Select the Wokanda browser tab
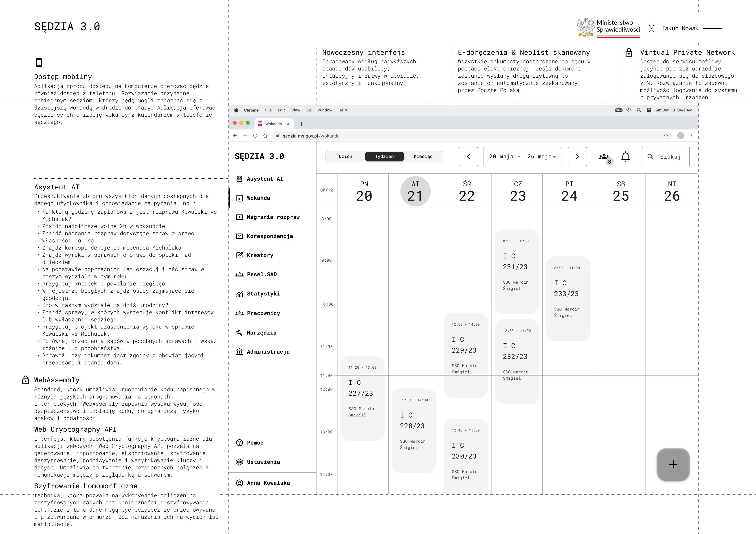756x534 pixels. point(274,124)
